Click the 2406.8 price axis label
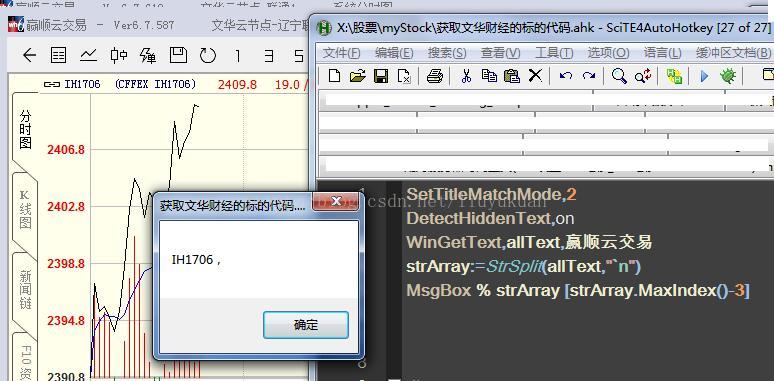The image size is (774, 381). tap(66, 149)
